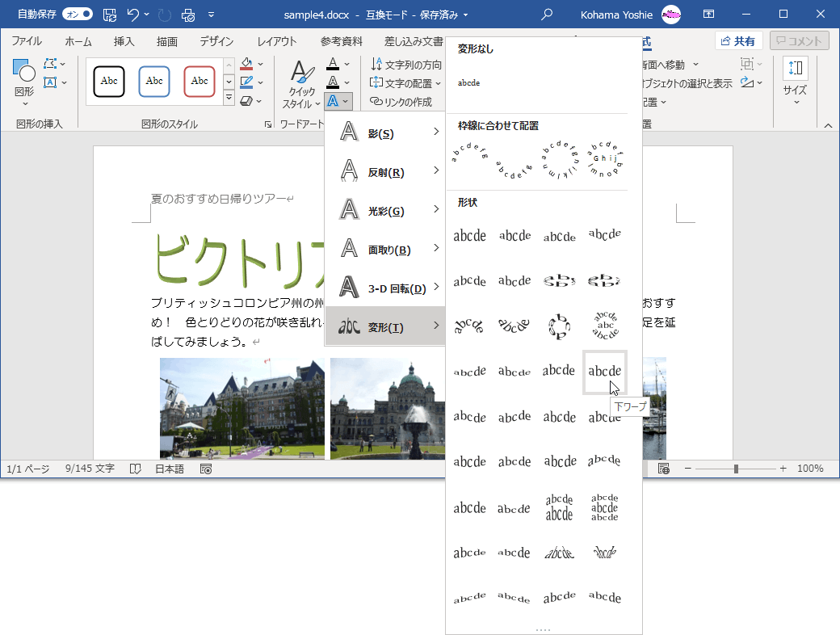Image resolution: width=840 pixels, height=635 pixels.
Task: Click the 共有 button
Action: click(738, 41)
